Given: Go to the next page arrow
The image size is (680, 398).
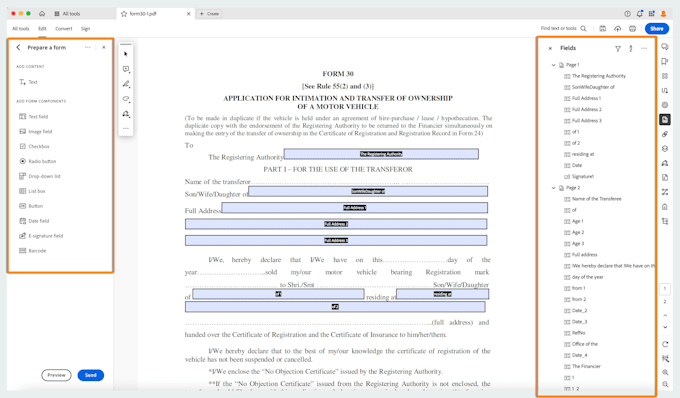Looking at the screenshot, I should pyautogui.click(x=665, y=327).
